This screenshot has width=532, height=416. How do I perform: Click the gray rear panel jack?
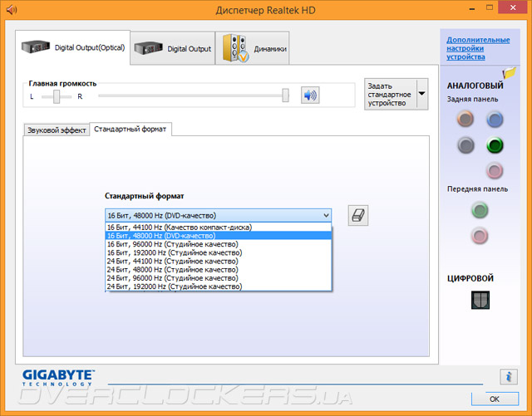point(465,145)
